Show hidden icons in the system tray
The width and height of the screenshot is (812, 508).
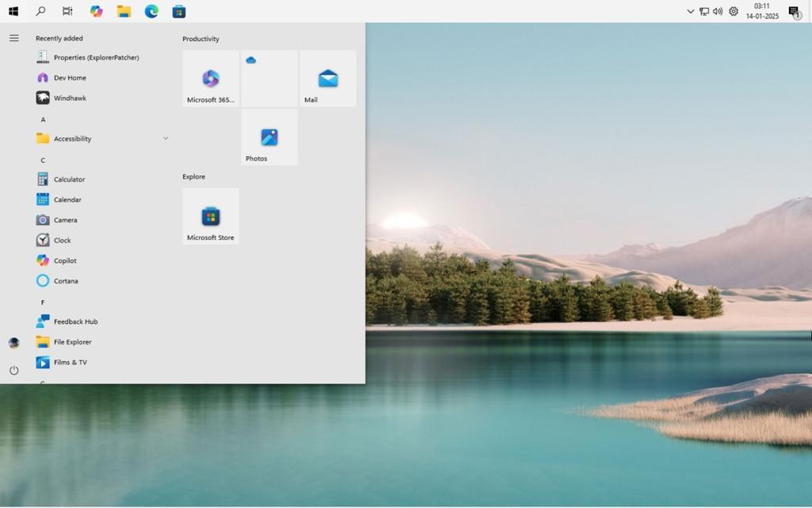(689, 12)
